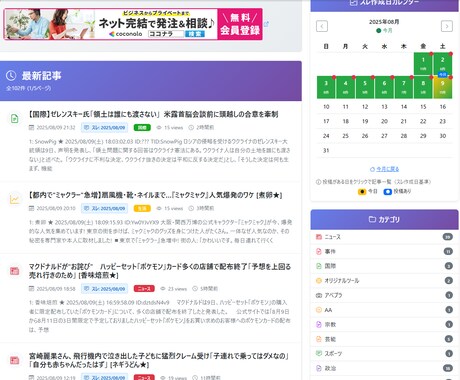
Task: Select August 6 in the calendar
Action: tap(384, 87)
